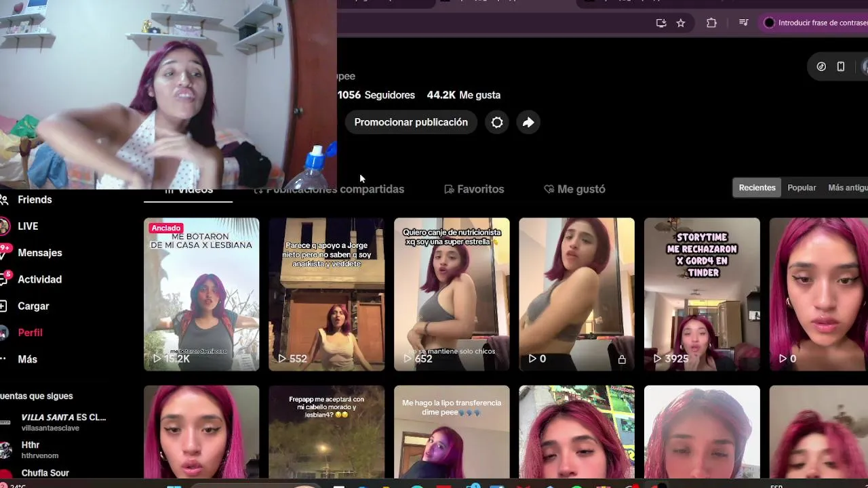Open followed account Chufla Sour
Image resolution: width=868 pixels, height=488 pixels.
[x=41, y=473]
